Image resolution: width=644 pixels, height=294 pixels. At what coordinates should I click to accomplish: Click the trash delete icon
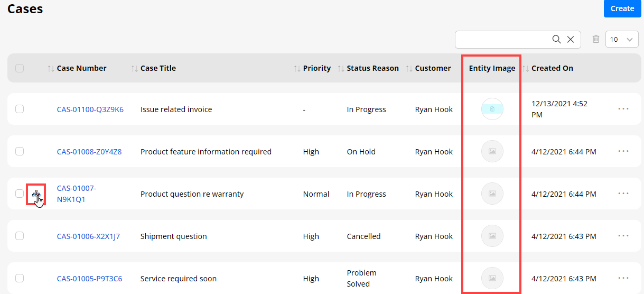click(x=596, y=39)
